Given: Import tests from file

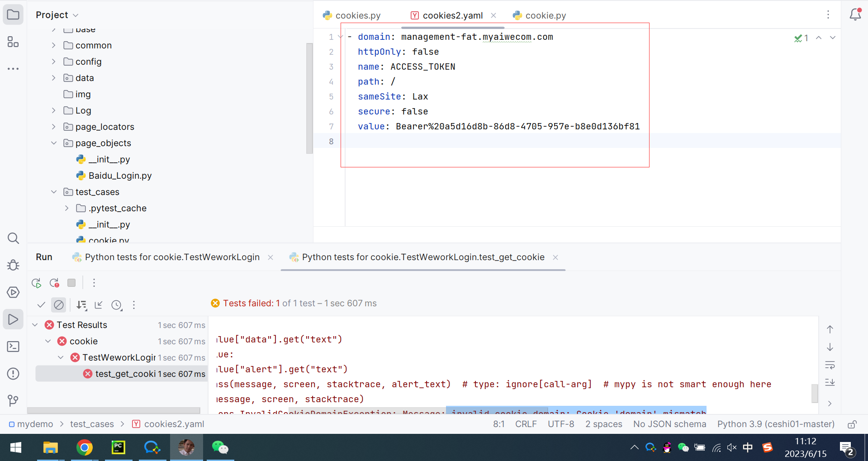Looking at the screenshot, I should click(99, 305).
